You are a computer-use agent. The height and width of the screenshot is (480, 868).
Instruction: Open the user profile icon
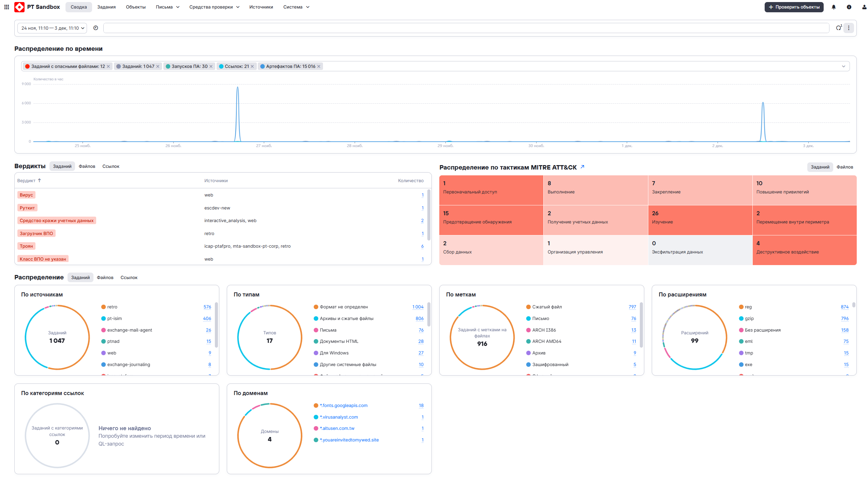tap(864, 7)
